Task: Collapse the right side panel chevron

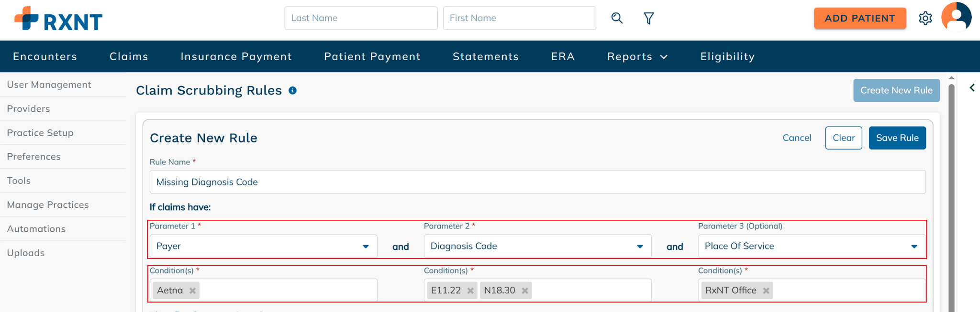Action: pyautogui.click(x=972, y=87)
